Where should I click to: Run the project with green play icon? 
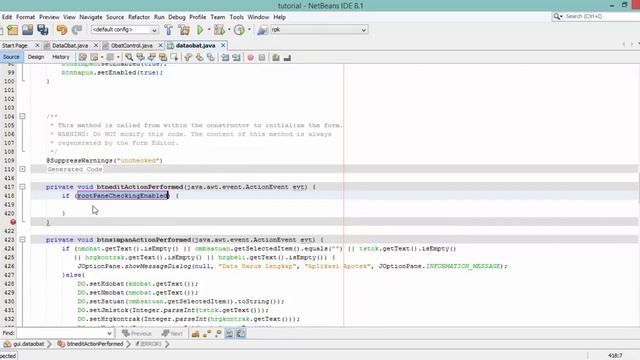tap(200, 30)
